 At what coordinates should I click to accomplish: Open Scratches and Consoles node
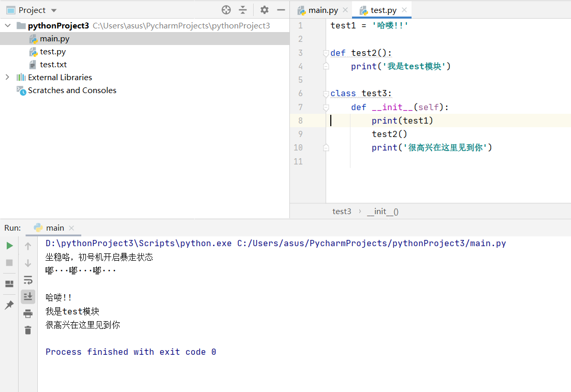72,90
